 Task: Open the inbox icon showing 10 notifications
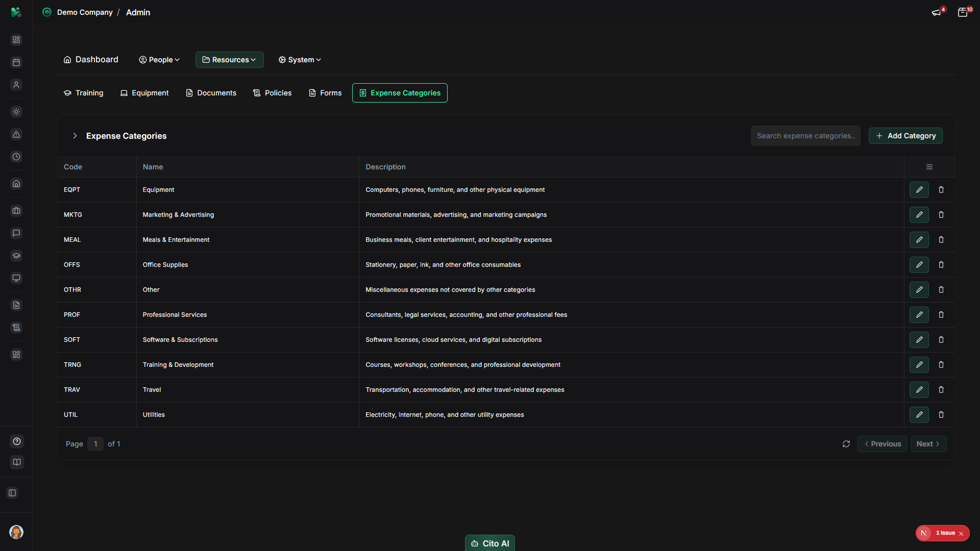click(964, 12)
